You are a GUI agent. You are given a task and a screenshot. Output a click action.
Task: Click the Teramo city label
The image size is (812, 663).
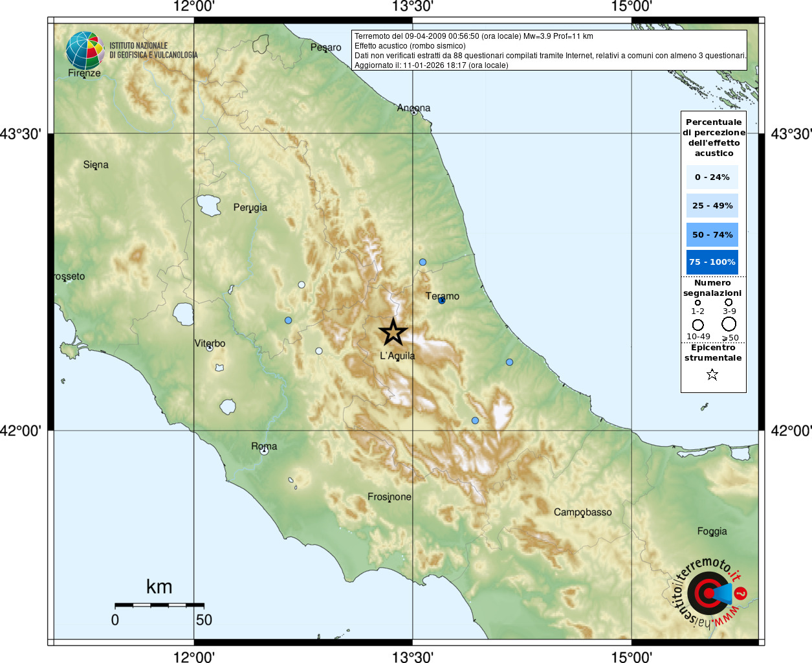(442, 296)
